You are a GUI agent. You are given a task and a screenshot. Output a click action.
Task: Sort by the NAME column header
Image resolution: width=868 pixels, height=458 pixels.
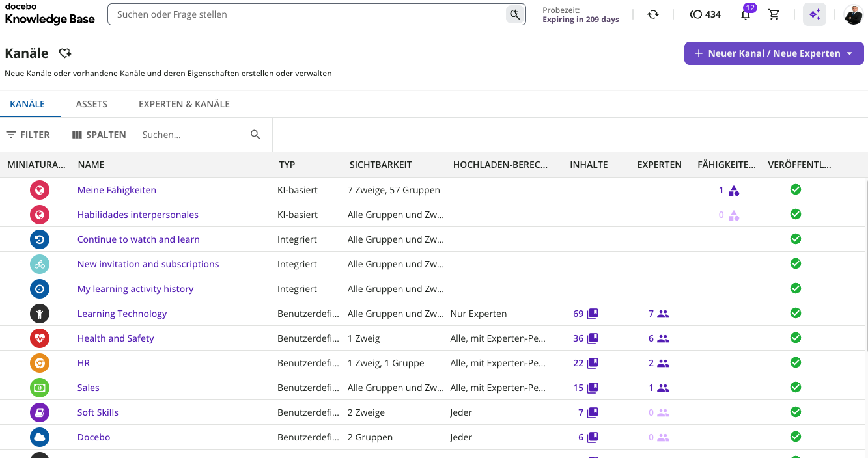coord(91,165)
